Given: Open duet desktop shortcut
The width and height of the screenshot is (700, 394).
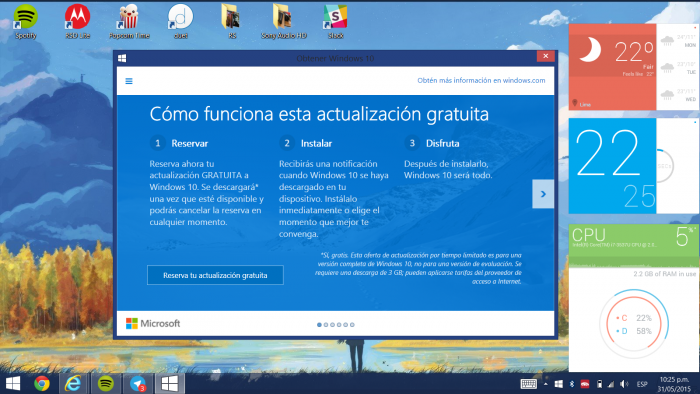Looking at the screenshot, I should point(180,21).
